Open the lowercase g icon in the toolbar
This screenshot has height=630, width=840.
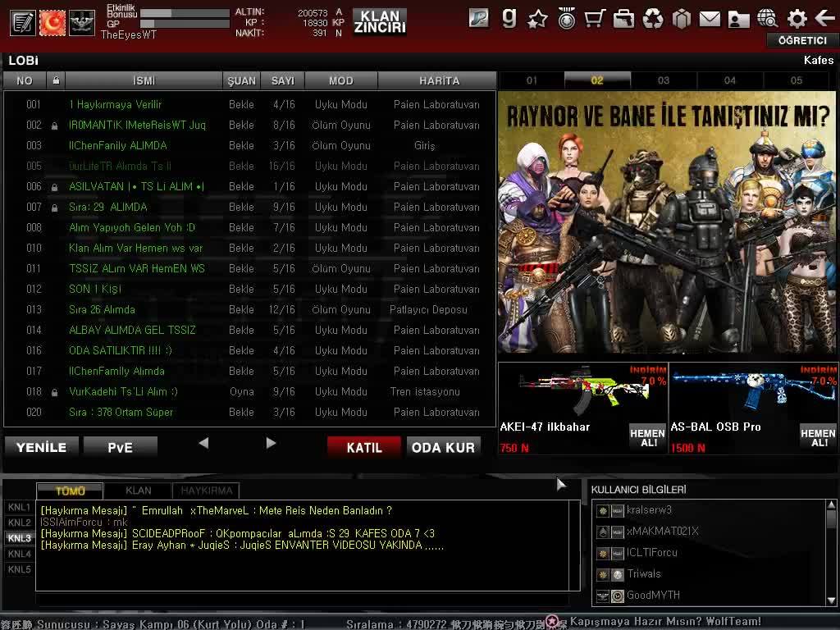509,19
